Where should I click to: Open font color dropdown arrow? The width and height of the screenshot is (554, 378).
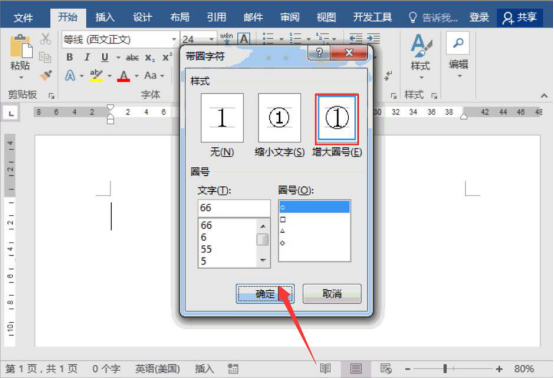pos(136,76)
